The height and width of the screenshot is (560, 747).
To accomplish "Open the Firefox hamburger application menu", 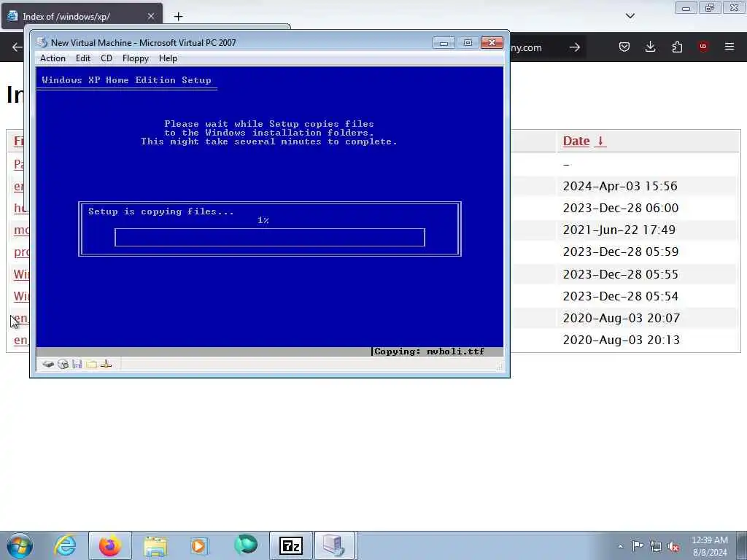I will point(729,47).
